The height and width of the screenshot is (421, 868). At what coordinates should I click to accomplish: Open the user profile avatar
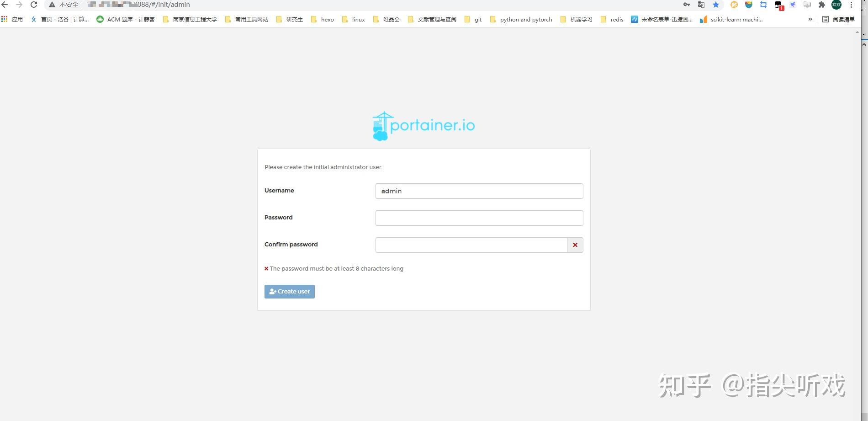836,5
